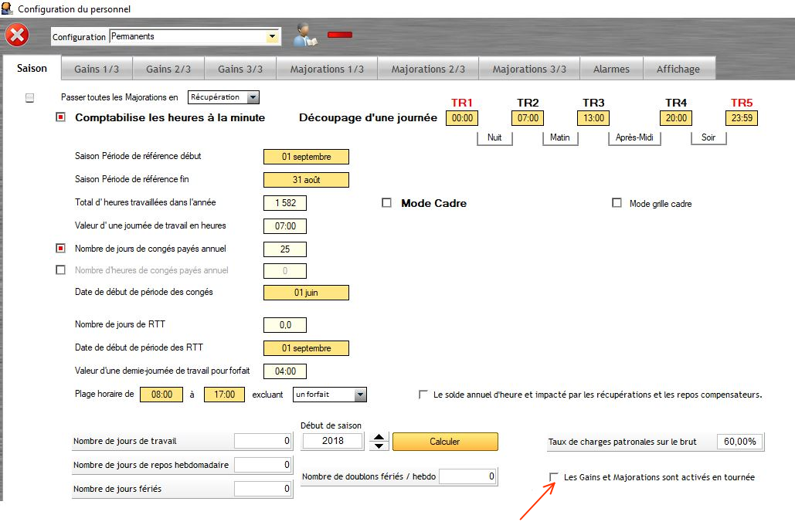Click the app icon in title bar
Image resolution: width=795 pixels, height=532 pixels.
pos(7,8)
